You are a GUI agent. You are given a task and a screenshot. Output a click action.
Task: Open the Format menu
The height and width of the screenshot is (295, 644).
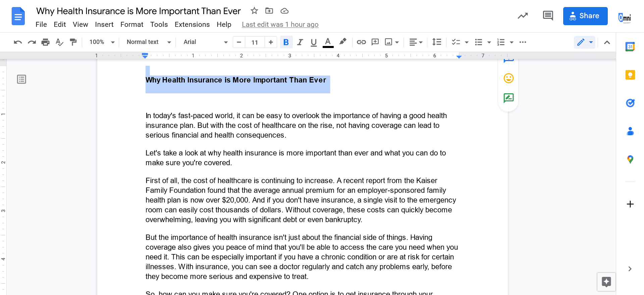click(x=131, y=24)
